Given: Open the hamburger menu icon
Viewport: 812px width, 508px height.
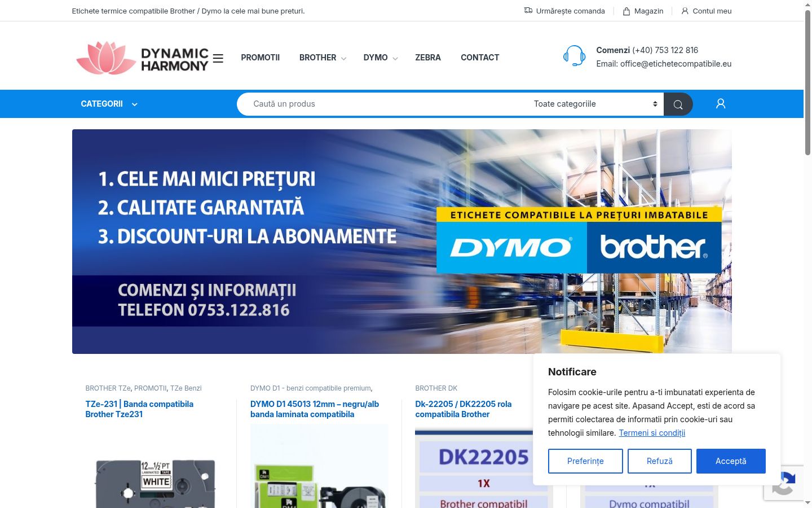Looking at the screenshot, I should point(218,58).
